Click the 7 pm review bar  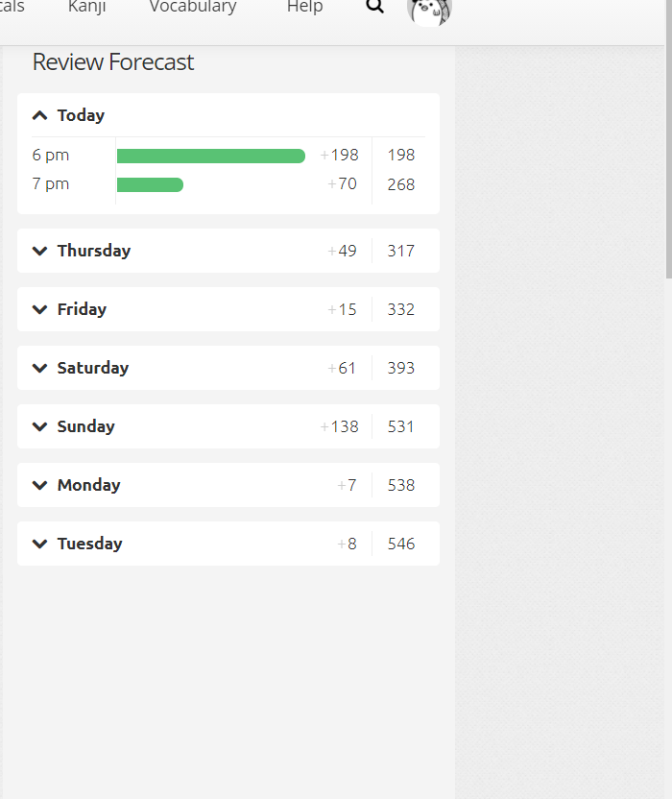click(150, 184)
